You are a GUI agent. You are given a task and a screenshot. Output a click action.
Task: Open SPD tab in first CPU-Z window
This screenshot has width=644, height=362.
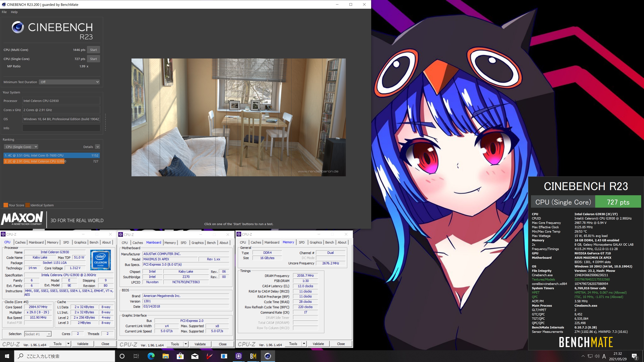click(66, 242)
